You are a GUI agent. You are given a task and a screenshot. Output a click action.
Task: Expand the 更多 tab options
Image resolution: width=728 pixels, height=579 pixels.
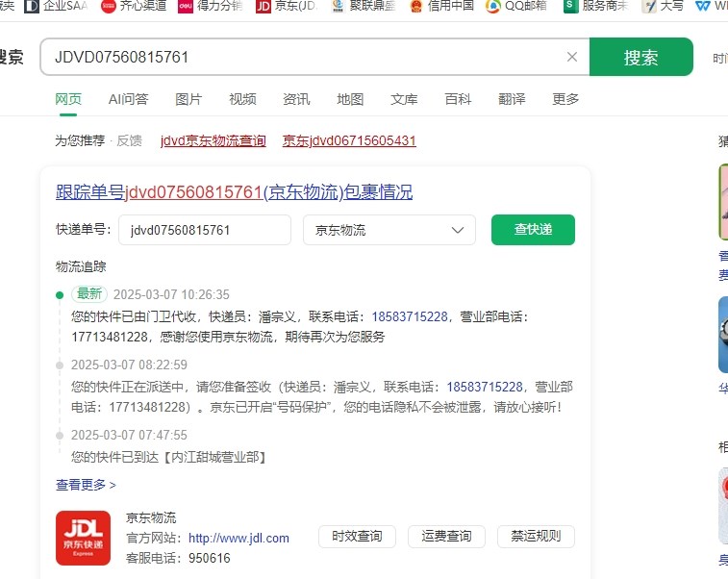point(565,99)
